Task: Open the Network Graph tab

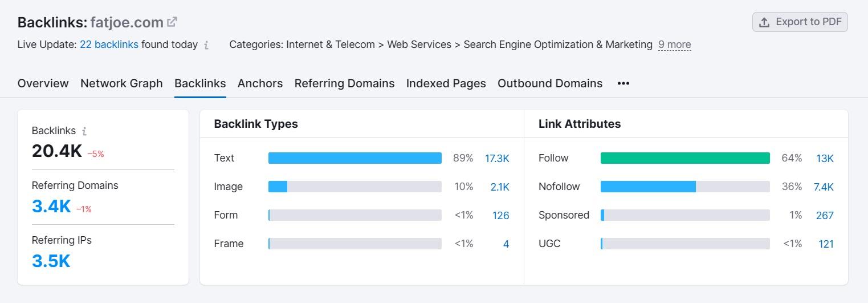Action: point(121,83)
